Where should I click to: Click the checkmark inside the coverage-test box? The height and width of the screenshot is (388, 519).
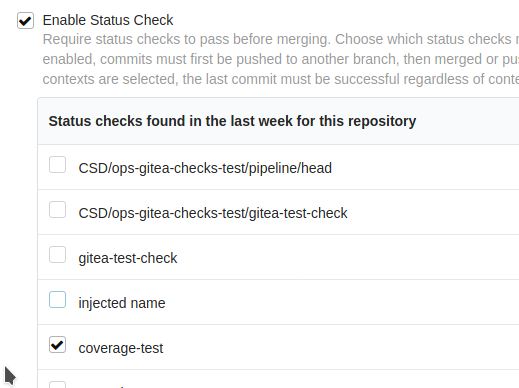click(x=58, y=345)
